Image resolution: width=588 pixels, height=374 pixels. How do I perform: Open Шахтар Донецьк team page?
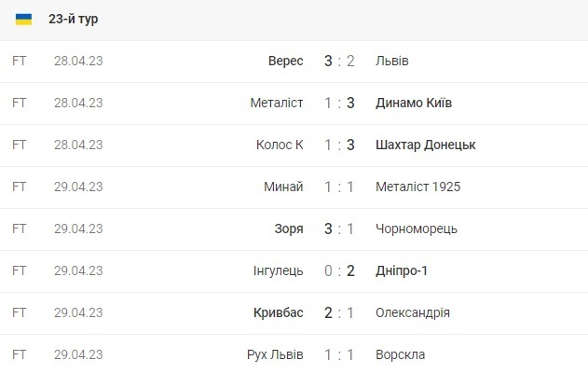click(x=424, y=145)
